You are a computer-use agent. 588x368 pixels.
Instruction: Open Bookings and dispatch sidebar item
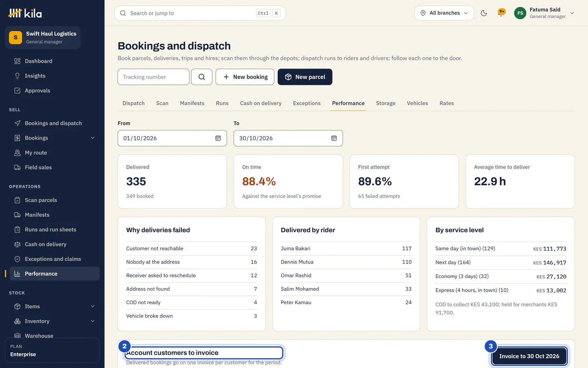[55, 123]
